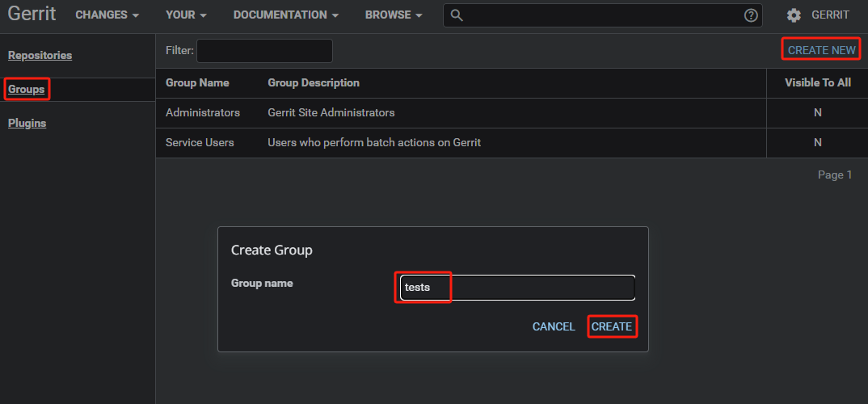This screenshot has width=868, height=404.
Task: Open the BROWSE dropdown menu
Action: (x=394, y=15)
